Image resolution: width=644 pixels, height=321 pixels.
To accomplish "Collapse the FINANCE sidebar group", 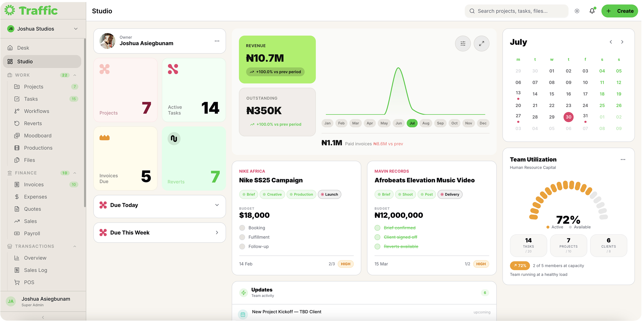I will coord(74,173).
